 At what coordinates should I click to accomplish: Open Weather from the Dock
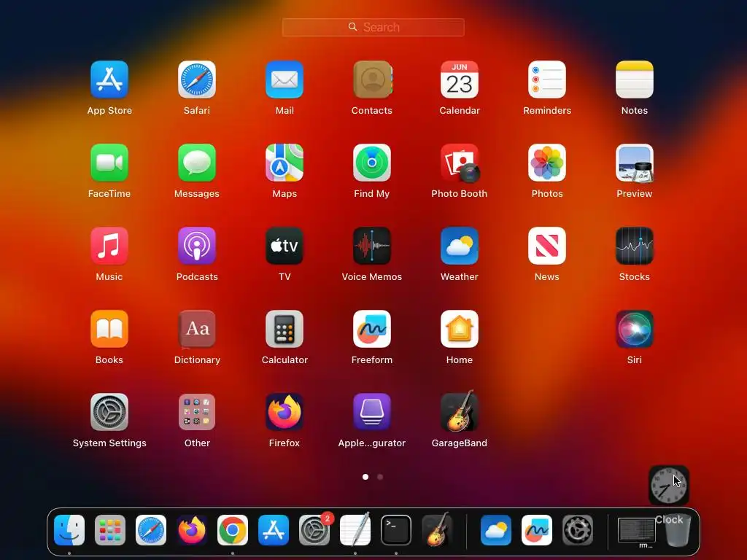click(x=496, y=530)
